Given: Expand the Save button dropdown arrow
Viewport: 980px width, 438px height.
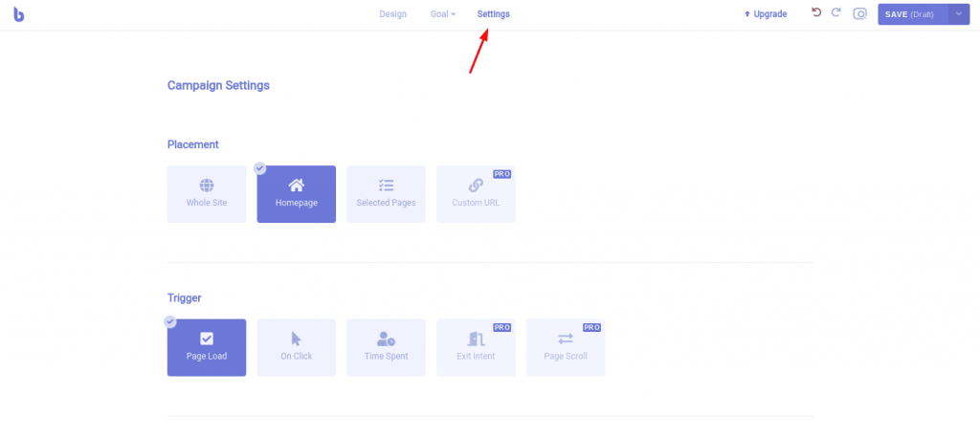Looking at the screenshot, I should [x=959, y=14].
